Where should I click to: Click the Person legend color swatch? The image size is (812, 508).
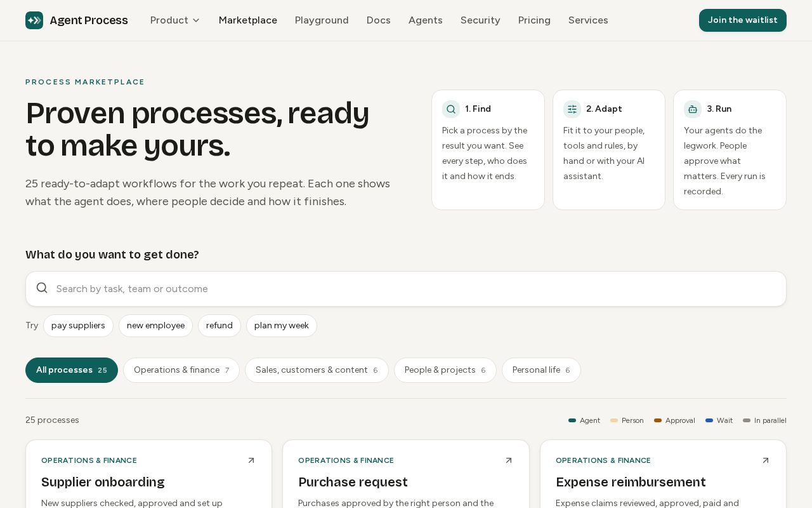[x=614, y=420]
